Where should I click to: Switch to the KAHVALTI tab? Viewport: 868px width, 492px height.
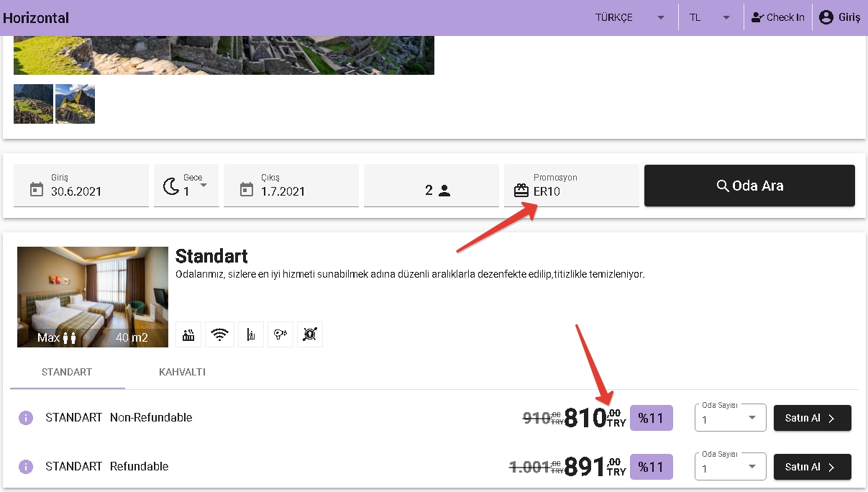point(182,373)
